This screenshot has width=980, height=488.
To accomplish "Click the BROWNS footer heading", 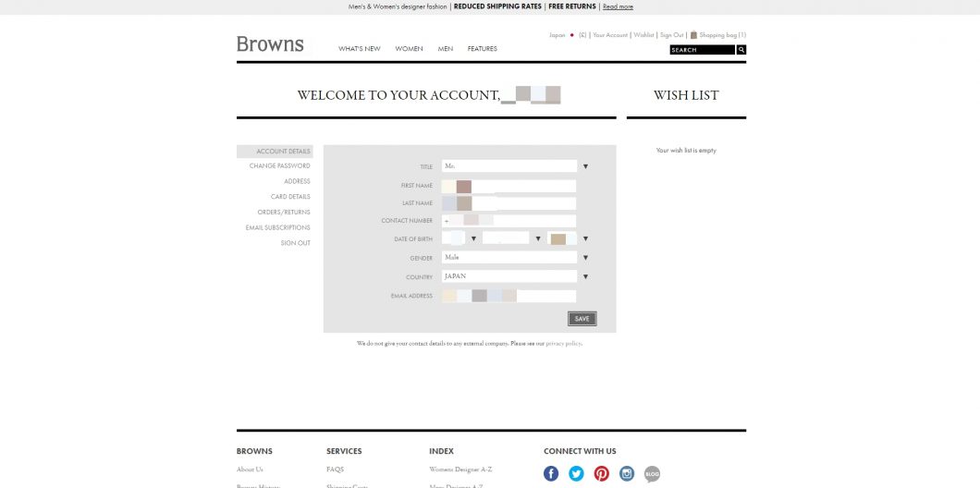I will click(x=254, y=451).
